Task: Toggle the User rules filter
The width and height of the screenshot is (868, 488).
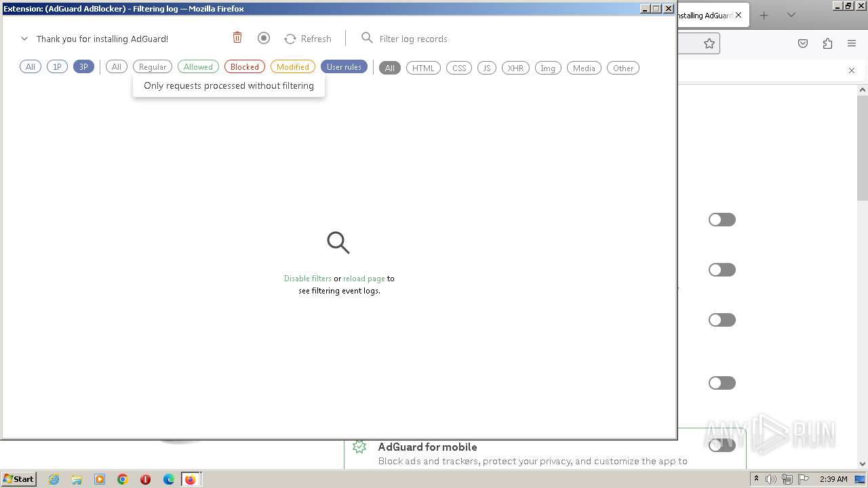Action: pyautogui.click(x=344, y=66)
